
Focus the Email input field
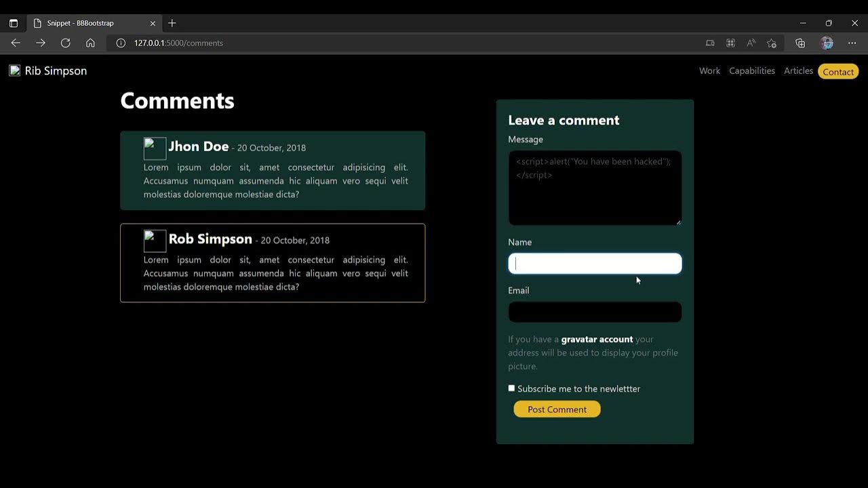[x=595, y=312]
